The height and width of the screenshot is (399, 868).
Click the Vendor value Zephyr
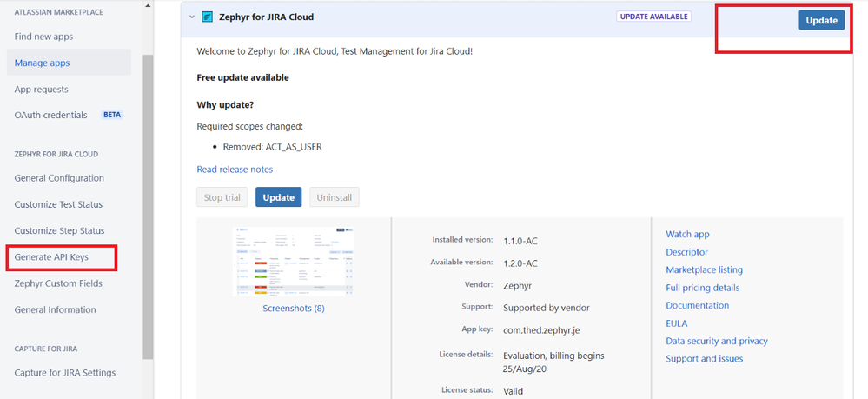[518, 286]
